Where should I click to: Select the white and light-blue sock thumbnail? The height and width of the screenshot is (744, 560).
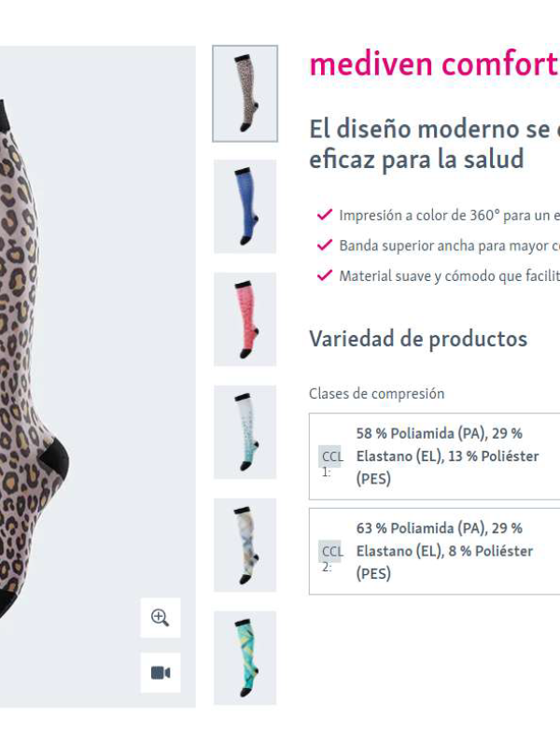point(245,432)
